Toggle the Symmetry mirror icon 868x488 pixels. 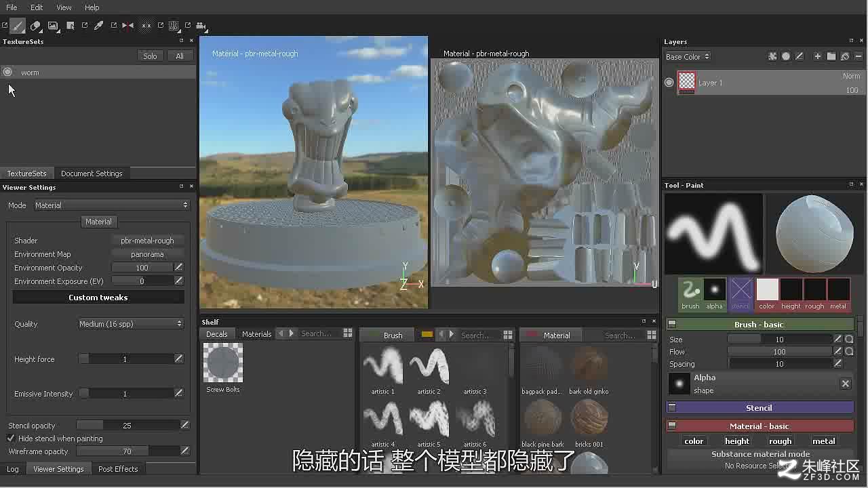[127, 26]
